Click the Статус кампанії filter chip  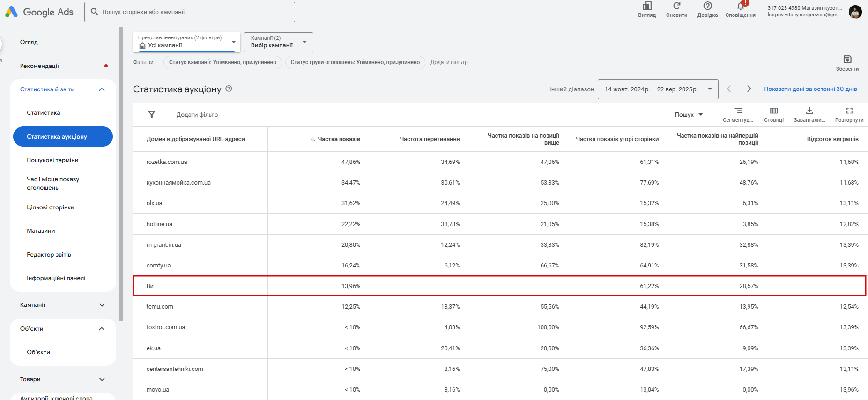pyautogui.click(x=223, y=62)
